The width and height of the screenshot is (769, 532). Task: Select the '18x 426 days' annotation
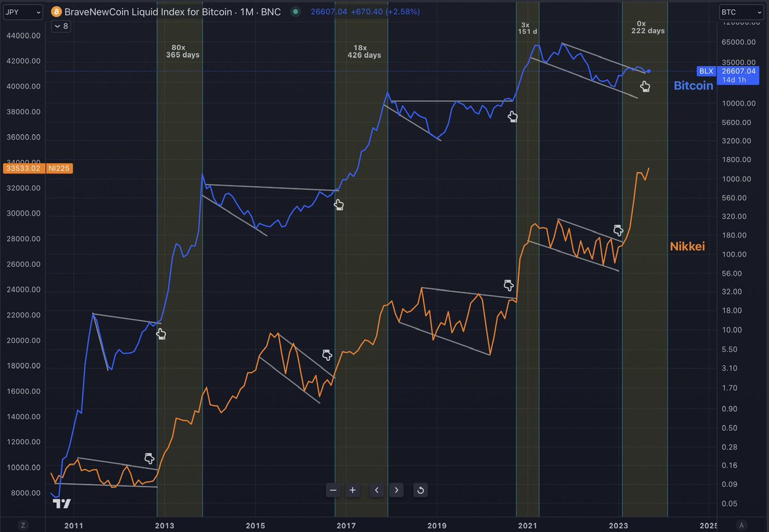364,51
